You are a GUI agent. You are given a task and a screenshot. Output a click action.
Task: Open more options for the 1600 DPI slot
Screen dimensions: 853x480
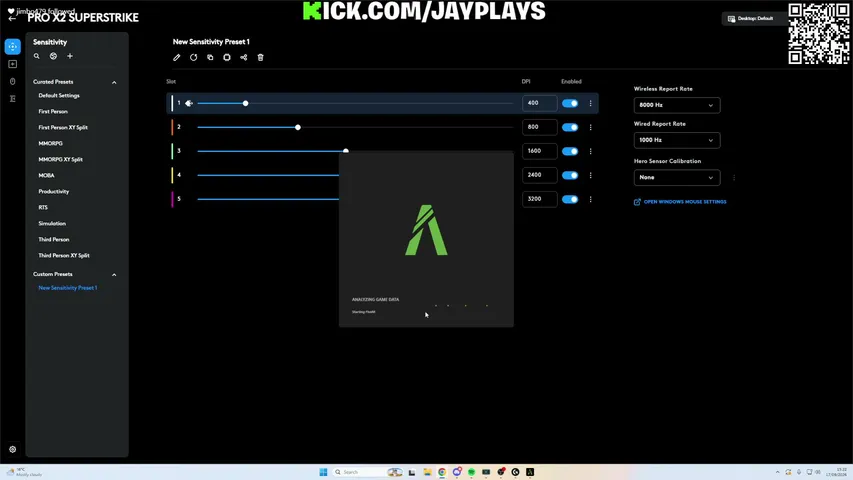point(590,151)
